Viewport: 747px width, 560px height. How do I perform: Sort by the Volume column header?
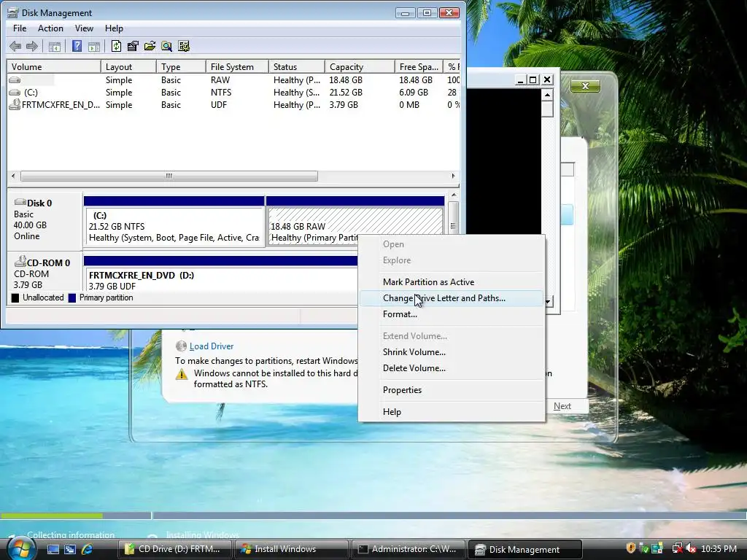coord(53,66)
